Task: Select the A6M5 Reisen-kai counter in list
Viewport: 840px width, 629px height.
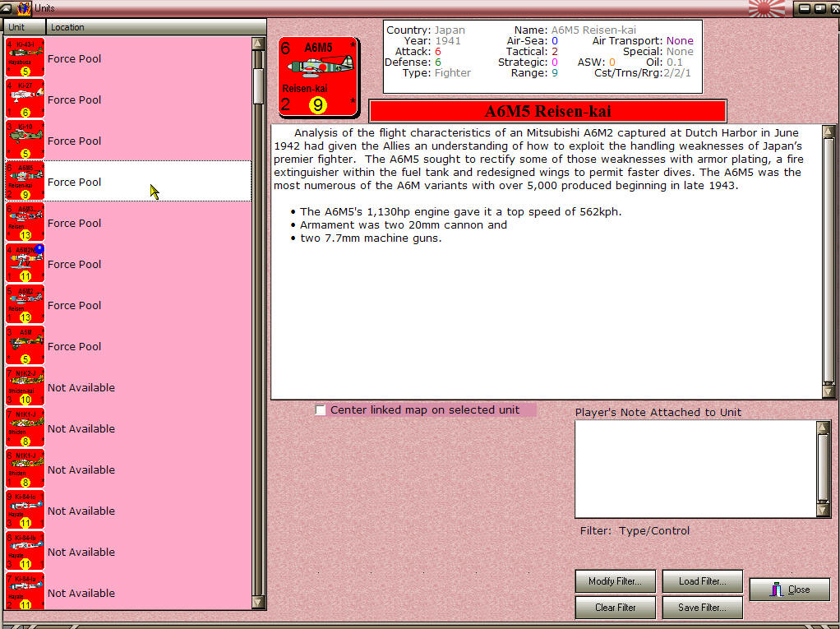Action: (x=25, y=181)
